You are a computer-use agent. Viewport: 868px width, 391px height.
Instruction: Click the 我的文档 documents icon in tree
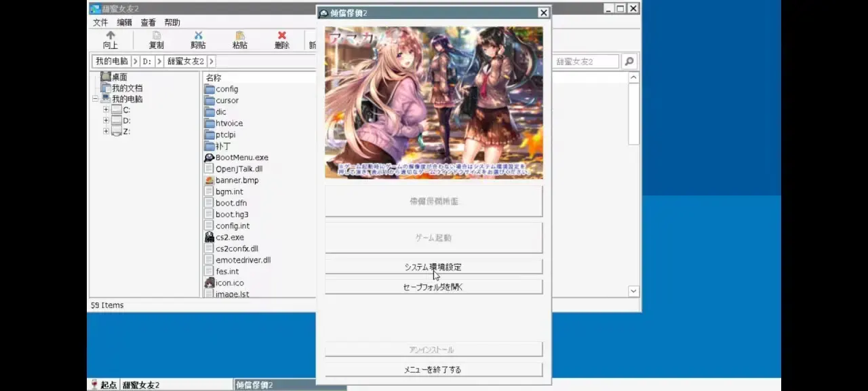pyautogui.click(x=106, y=88)
